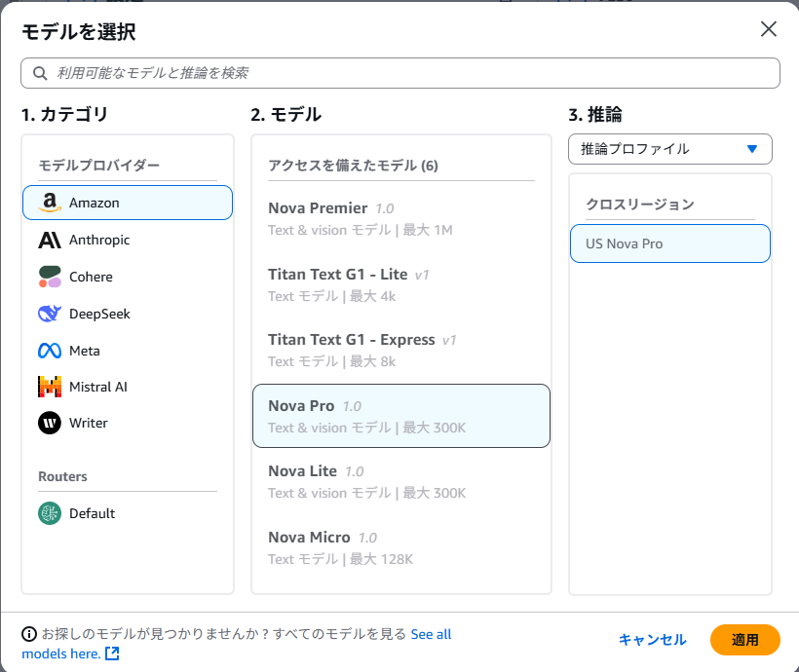Image resolution: width=799 pixels, height=672 pixels.
Task: Choose Cohere provider label
Action: point(91,277)
